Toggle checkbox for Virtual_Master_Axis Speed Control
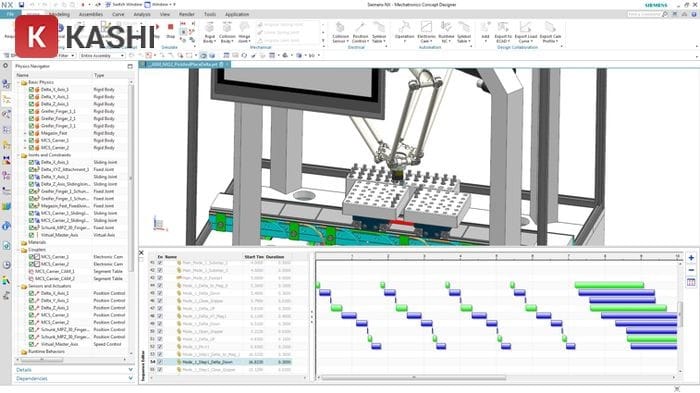The image size is (700, 393). click(31, 344)
